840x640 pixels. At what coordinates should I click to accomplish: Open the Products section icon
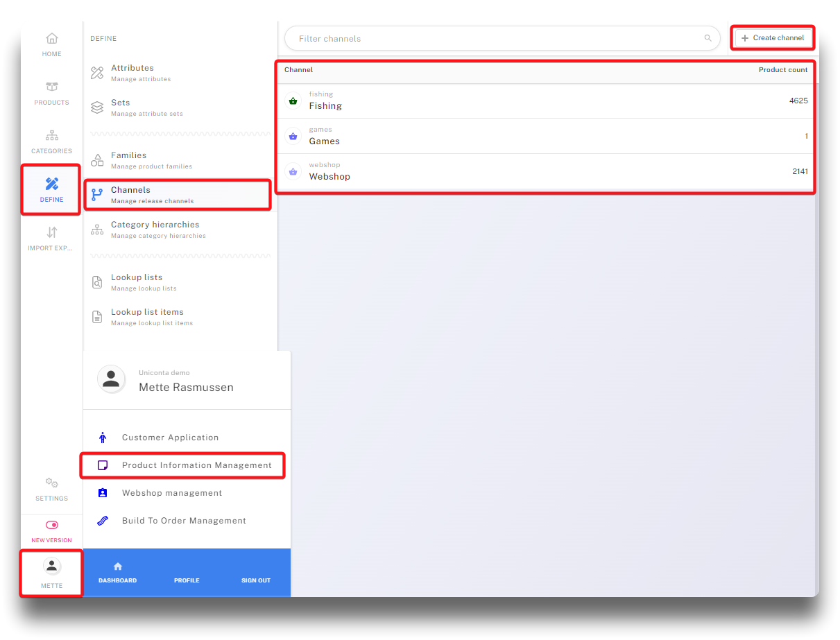point(52,87)
